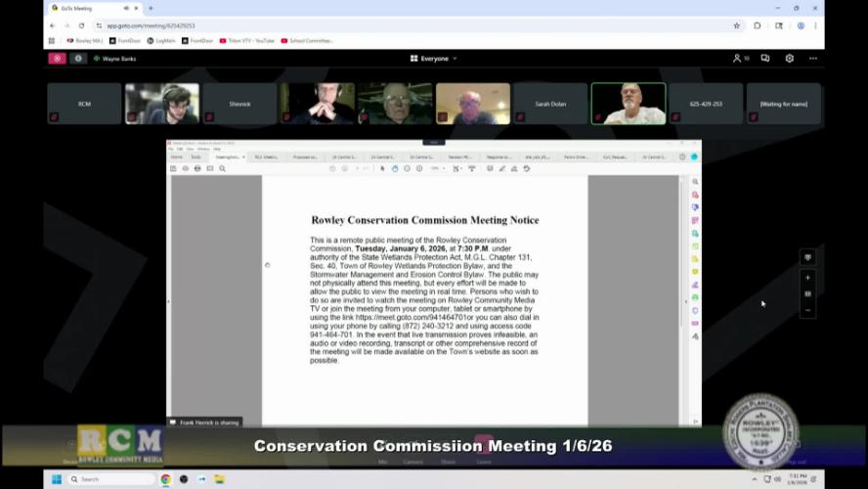Open the three-dot more options menu
Viewport: 868px width, 489px height.
point(812,59)
